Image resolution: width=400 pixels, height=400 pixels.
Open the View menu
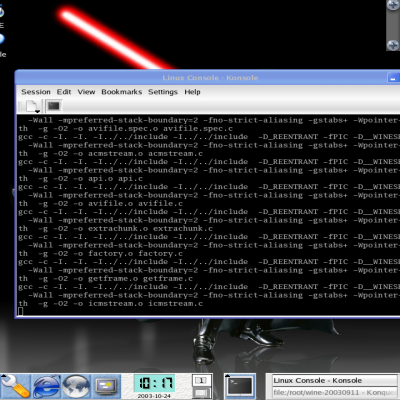pos(86,92)
